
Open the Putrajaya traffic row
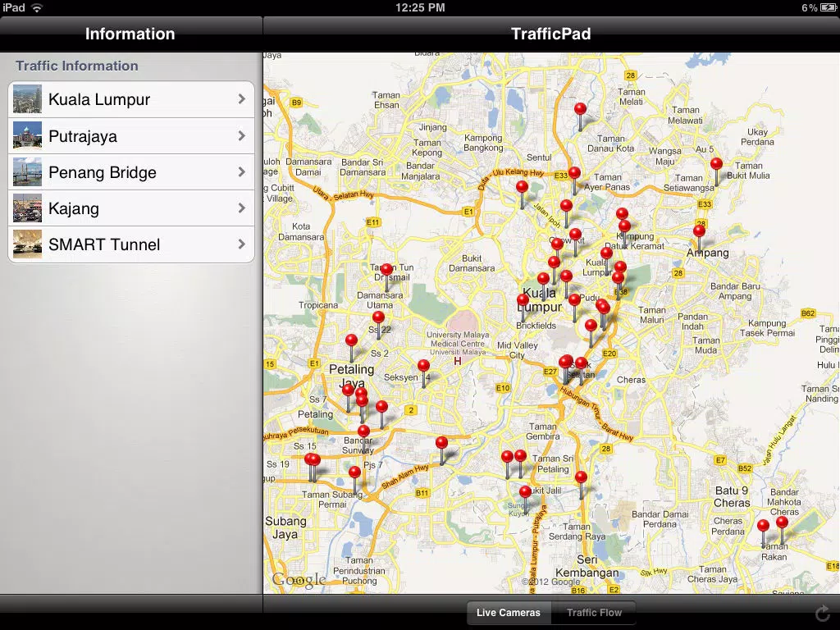point(131,135)
